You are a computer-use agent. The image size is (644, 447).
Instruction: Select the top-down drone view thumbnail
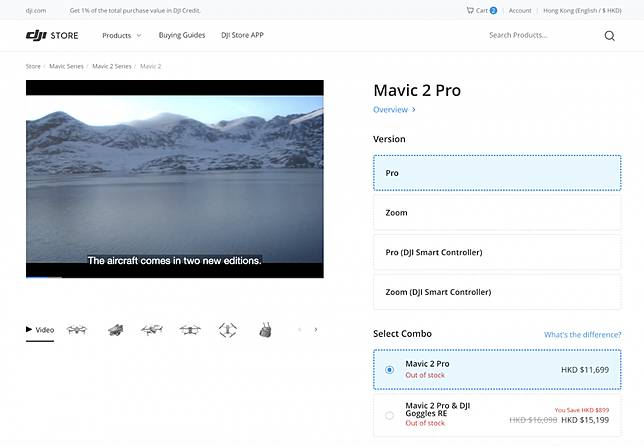[x=227, y=329]
